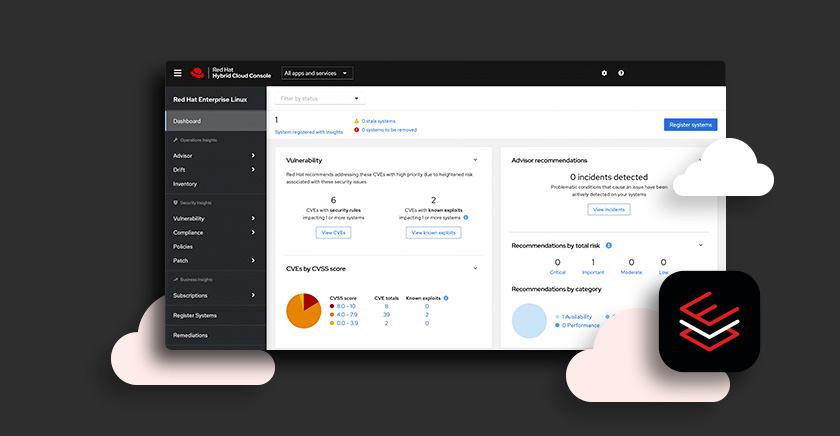Open the settings gear icon
This screenshot has height=436, width=840.
[604, 73]
